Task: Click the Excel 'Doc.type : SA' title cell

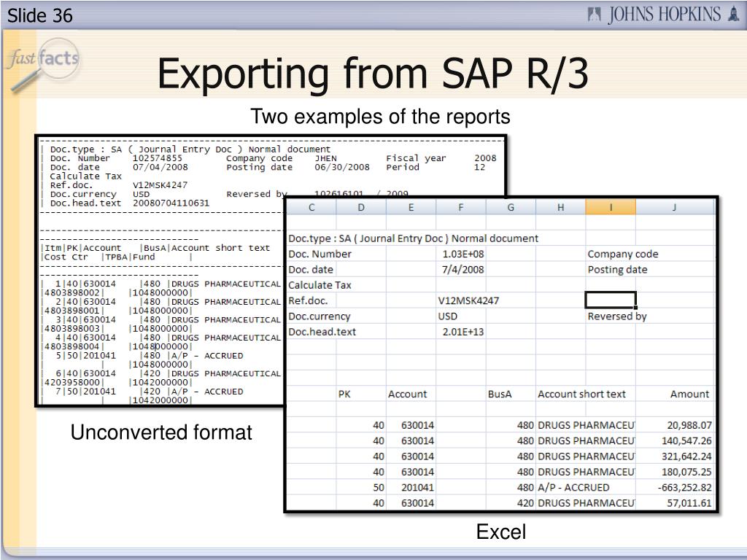Action: point(414,238)
